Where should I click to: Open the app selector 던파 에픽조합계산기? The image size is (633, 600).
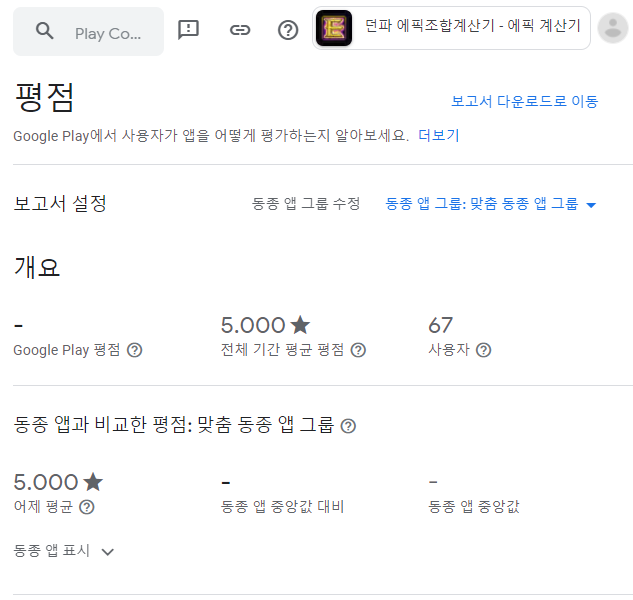click(x=451, y=28)
